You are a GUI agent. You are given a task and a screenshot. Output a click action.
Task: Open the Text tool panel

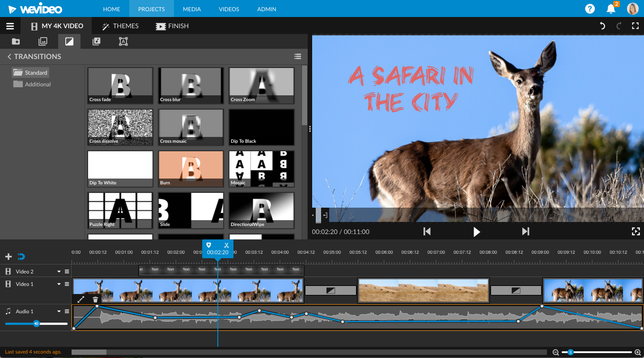[x=123, y=41]
